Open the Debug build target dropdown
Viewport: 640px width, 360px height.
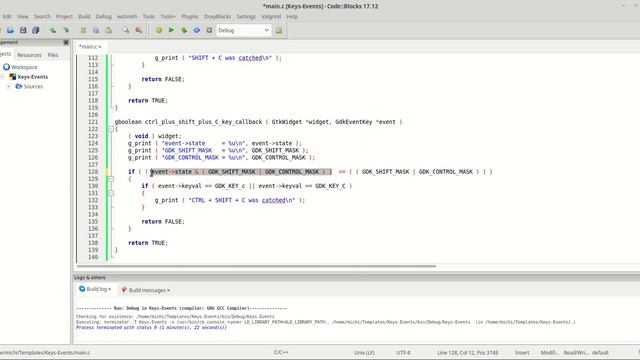[243, 30]
